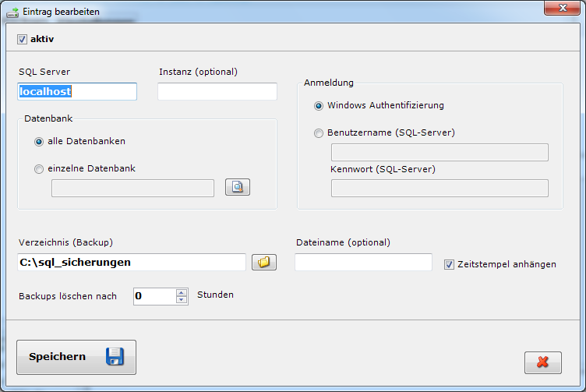
Task: Click the Verzeichnis (Backup) path field
Action: coord(132,263)
